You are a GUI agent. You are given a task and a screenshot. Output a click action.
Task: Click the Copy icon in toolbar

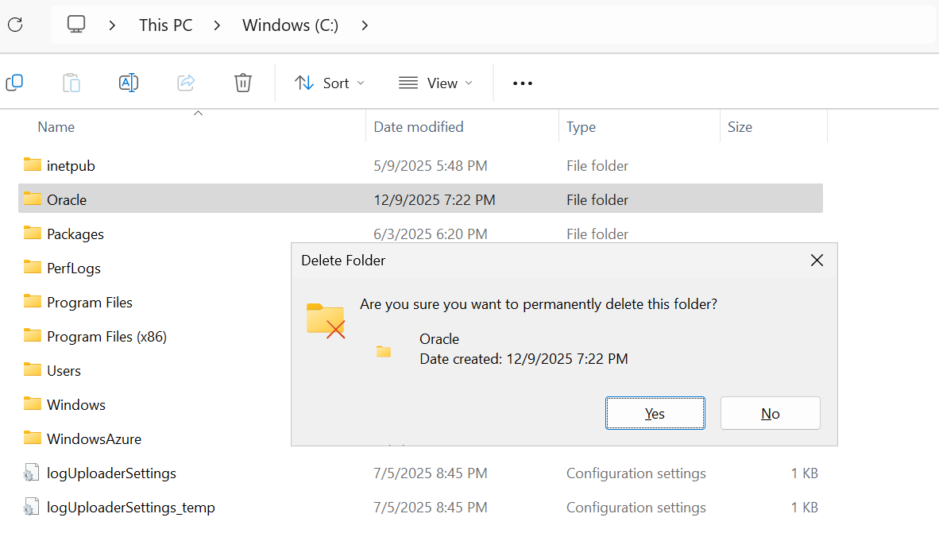point(14,83)
